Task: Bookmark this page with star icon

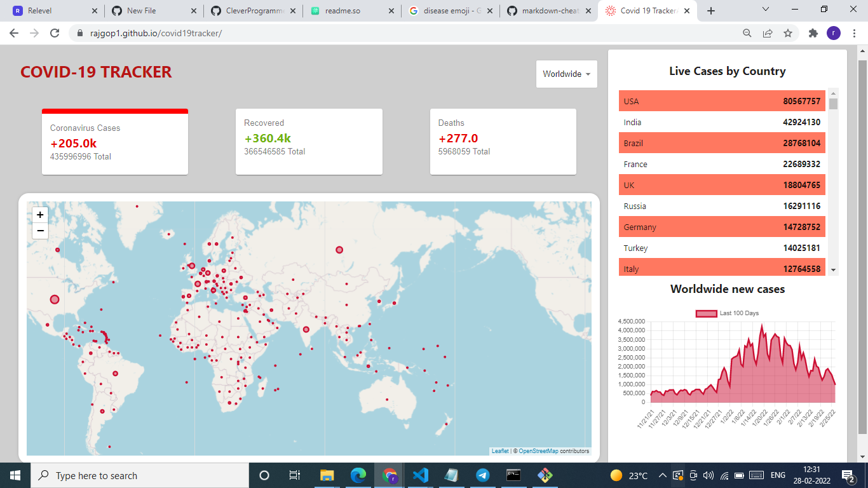Action: pos(788,33)
